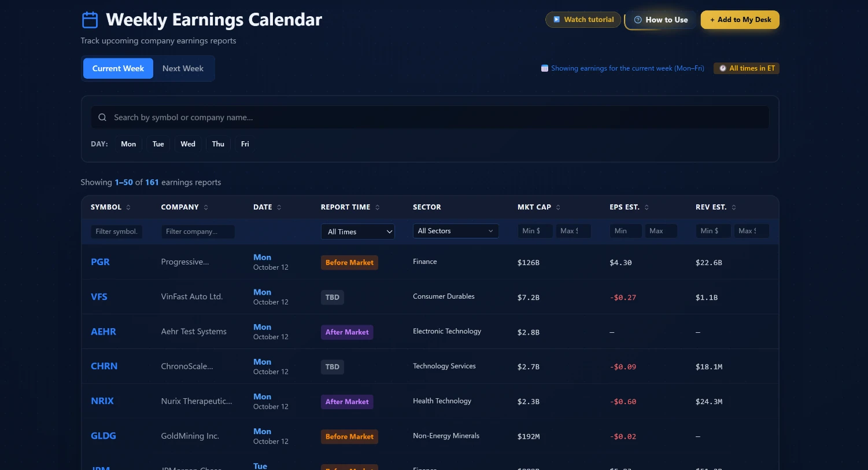Open the NRIX symbol link
Image resolution: width=868 pixels, height=470 pixels.
pyautogui.click(x=102, y=401)
